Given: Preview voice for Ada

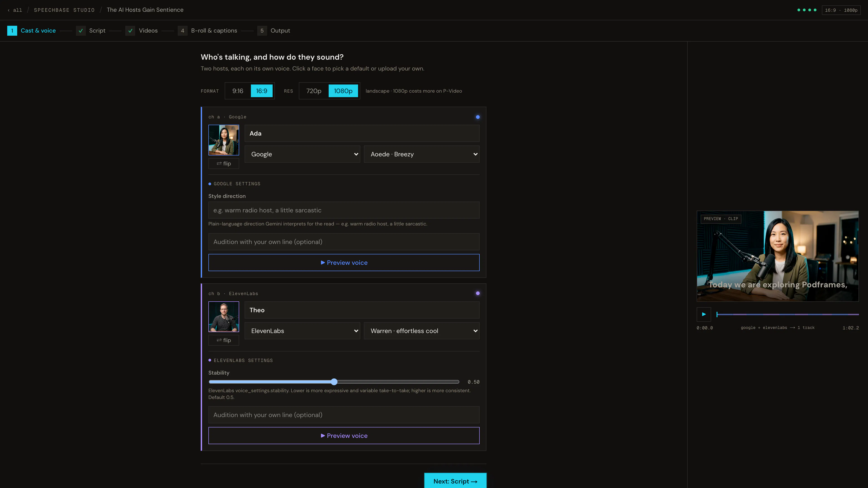Looking at the screenshot, I should tap(344, 263).
